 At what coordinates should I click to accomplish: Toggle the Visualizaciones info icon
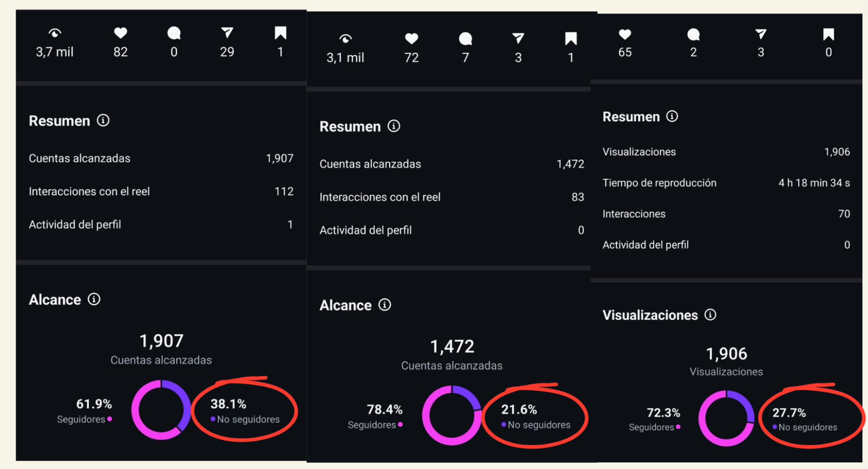(711, 315)
